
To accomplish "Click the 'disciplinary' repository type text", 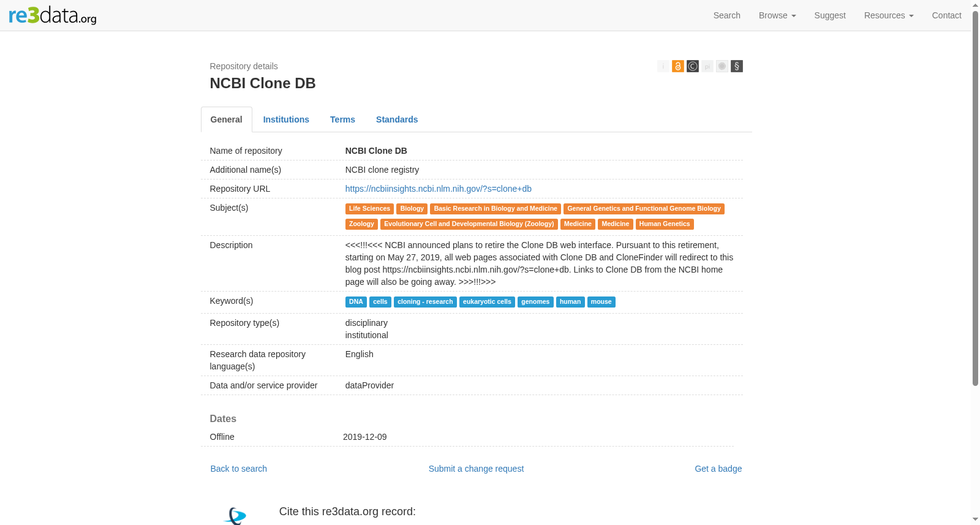I will (366, 323).
